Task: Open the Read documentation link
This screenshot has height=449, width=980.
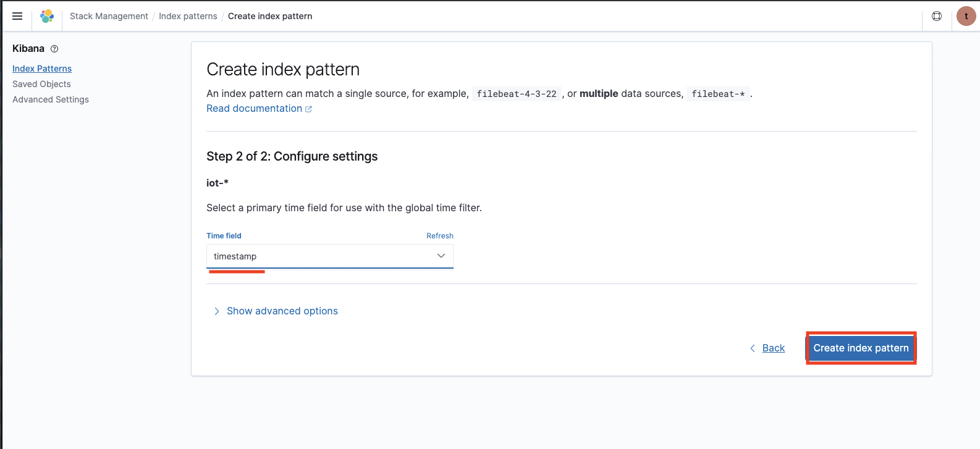Action: coord(254,109)
